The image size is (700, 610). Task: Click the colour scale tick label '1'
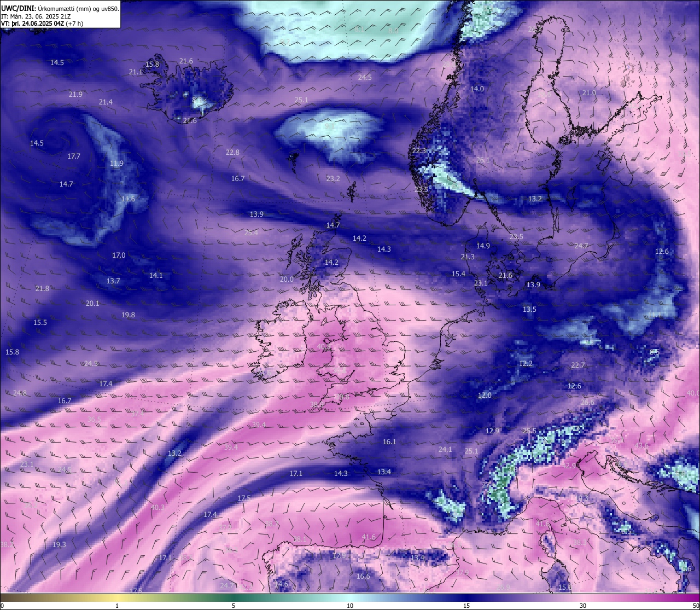117,606
